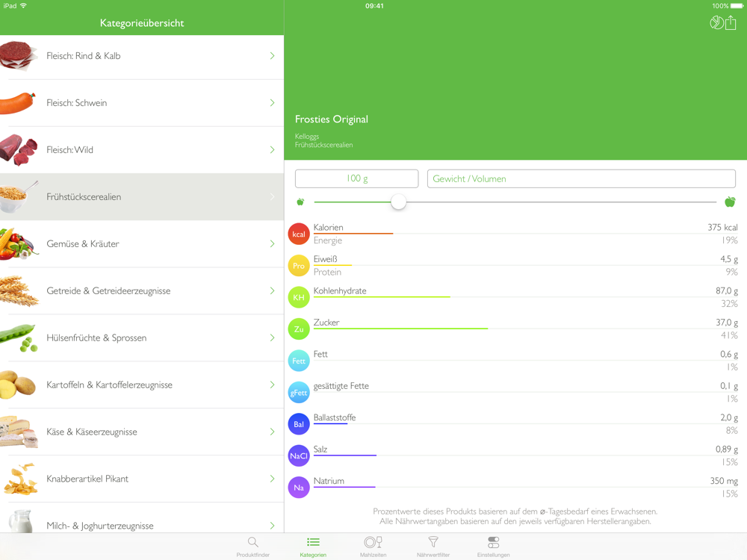747x560 pixels.
Task: Tap the large apple icon right of slider
Action: [730, 202]
